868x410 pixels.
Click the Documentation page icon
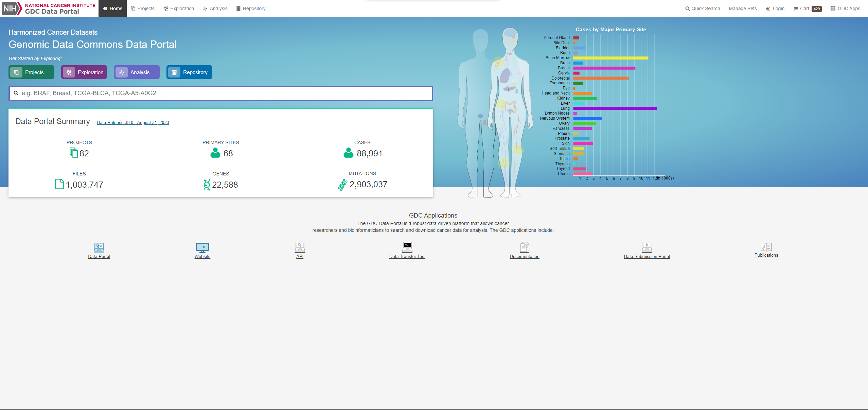[x=524, y=247]
